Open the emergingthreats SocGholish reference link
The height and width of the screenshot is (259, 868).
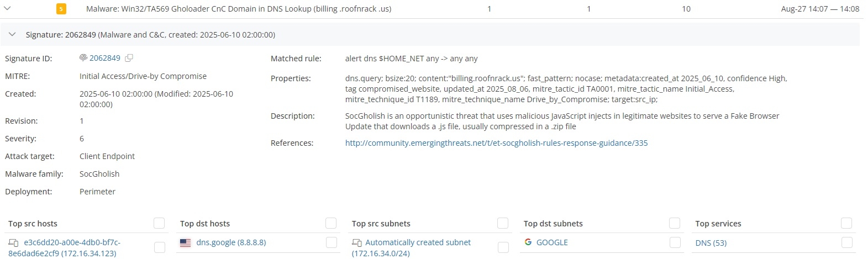[496, 143]
